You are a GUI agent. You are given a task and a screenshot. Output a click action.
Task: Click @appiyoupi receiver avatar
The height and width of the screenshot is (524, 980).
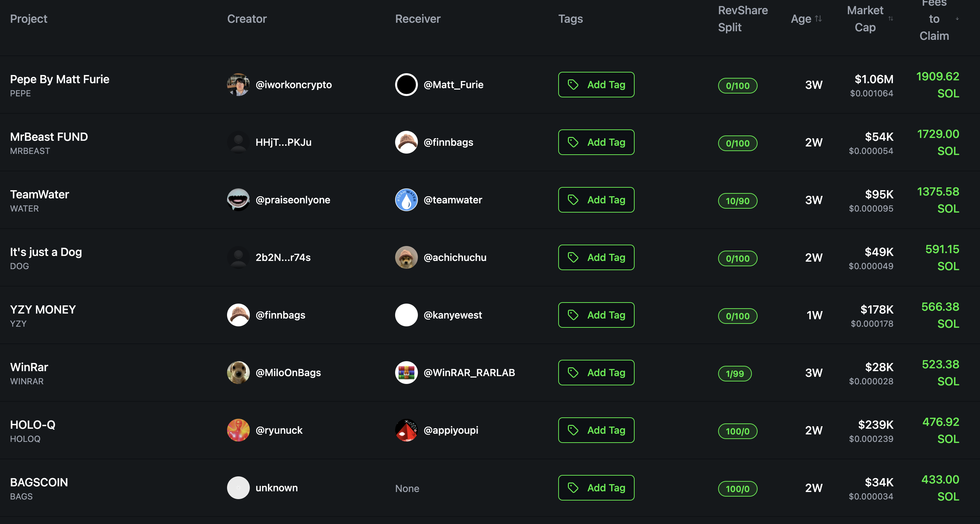coord(406,430)
